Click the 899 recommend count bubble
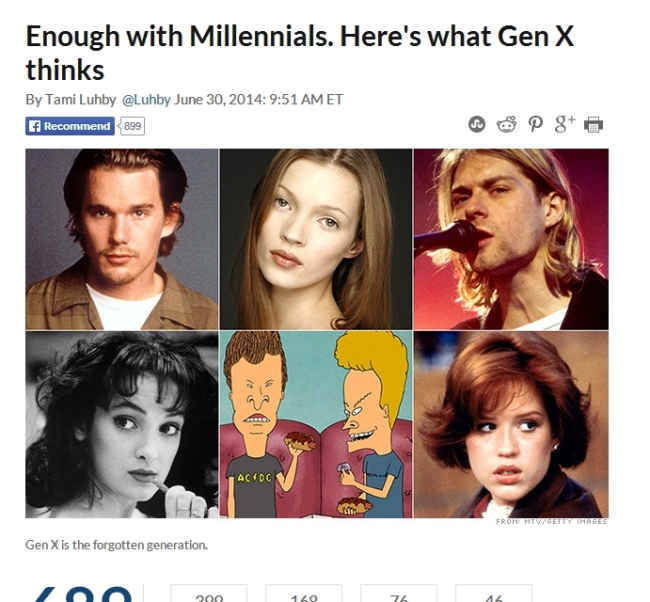The width and height of the screenshot is (650, 602). (x=132, y=126)
